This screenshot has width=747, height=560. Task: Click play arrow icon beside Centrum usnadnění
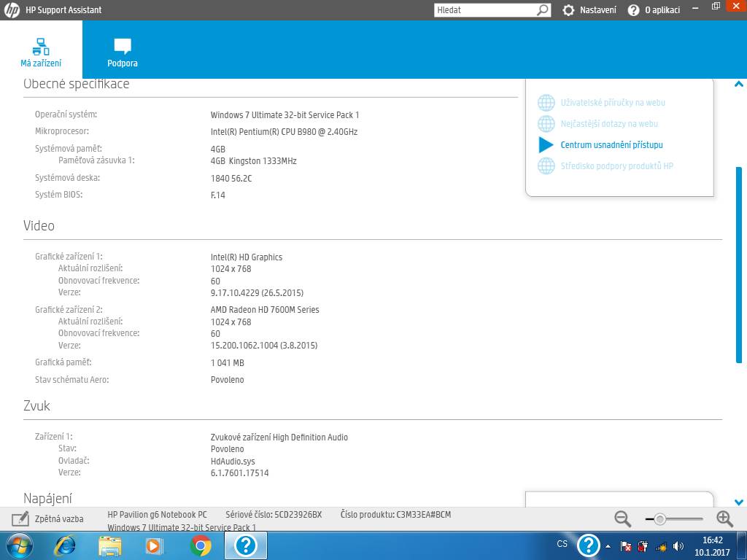click(546, 145)
